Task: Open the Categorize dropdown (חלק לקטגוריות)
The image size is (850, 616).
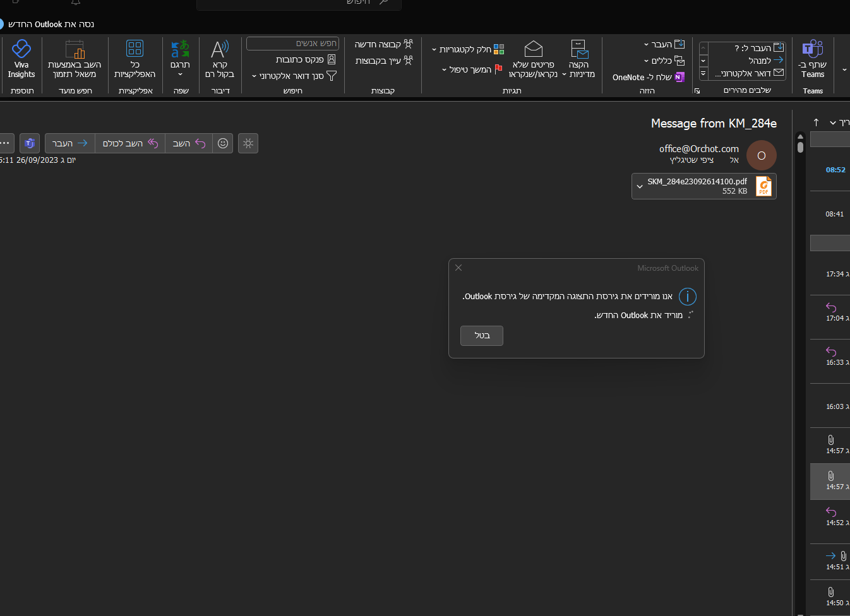Action: click(x=468, y=49)
